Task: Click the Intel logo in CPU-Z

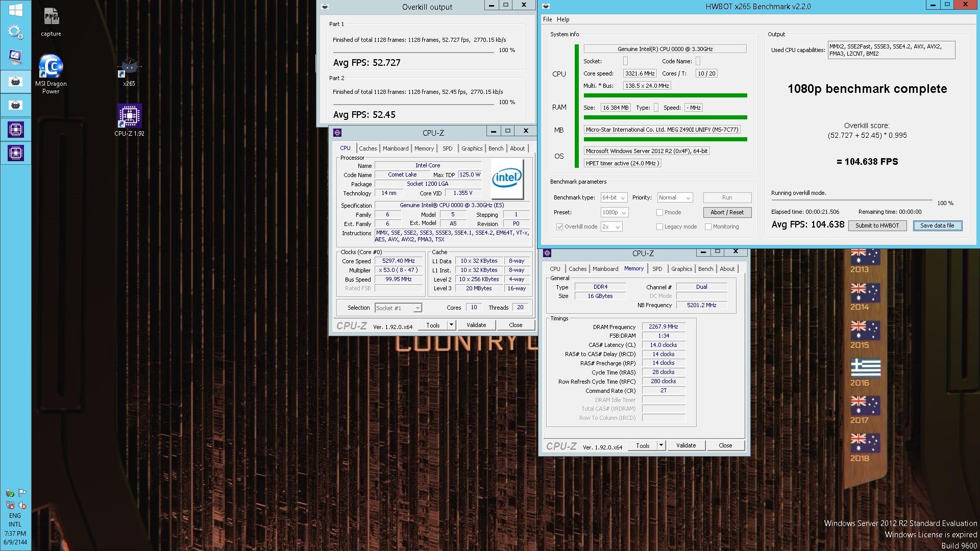Action: tap(507, 178)
